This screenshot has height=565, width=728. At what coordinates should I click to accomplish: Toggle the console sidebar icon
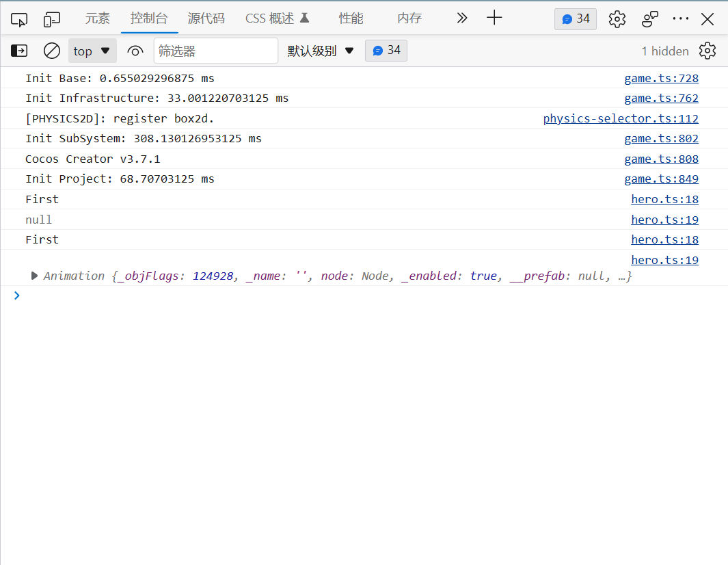[x=19, y=51]
